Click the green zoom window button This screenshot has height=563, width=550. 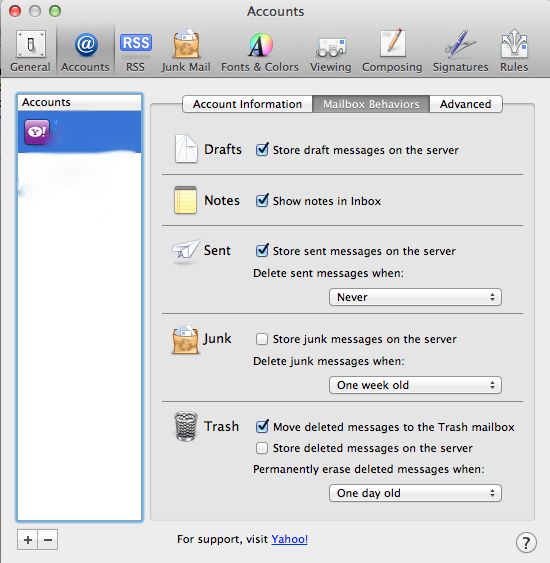coord(55,11)
